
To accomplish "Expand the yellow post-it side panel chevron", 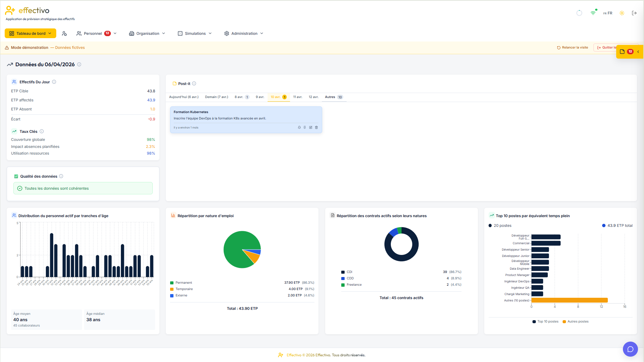I will tap(638, 52).
